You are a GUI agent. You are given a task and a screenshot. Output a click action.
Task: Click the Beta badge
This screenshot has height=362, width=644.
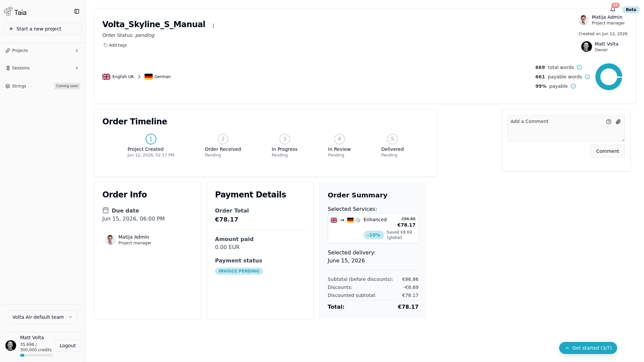(x=631, y=10)
